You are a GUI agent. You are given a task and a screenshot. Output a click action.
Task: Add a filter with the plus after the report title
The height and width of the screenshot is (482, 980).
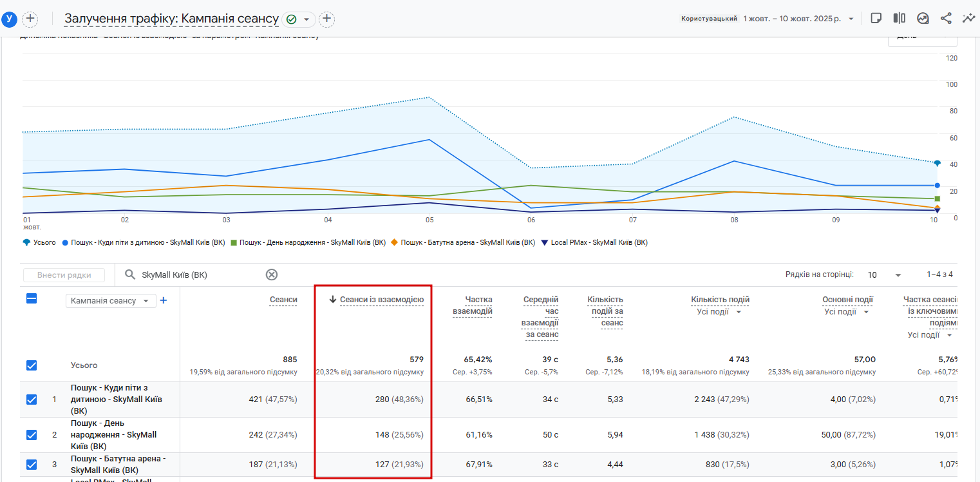pos(327,19)
